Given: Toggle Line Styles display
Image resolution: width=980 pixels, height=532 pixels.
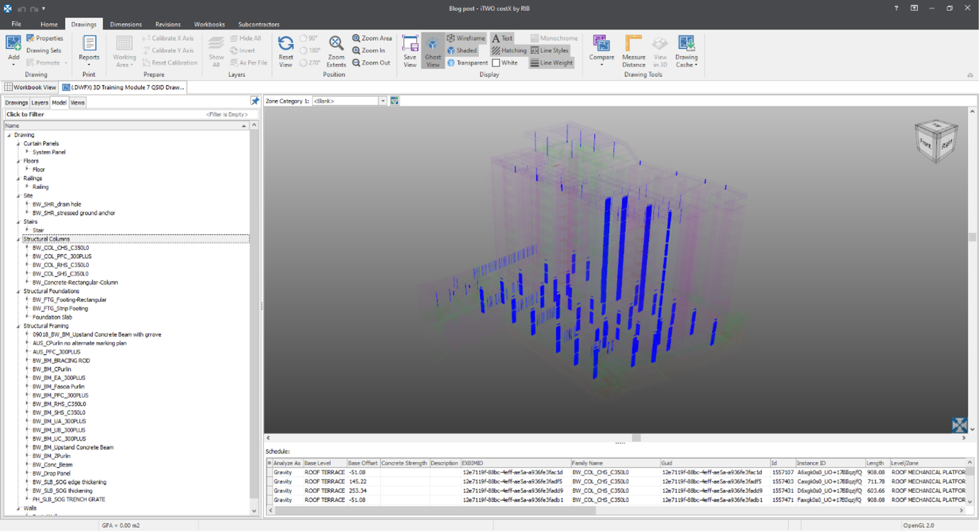Looking at the screenshot, I should [550, 50].
